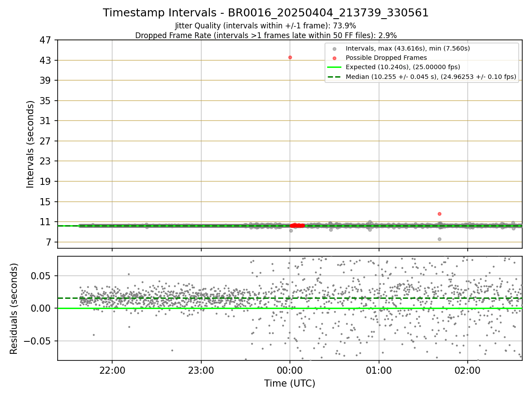Click the 'Possible Dropped Frames' legend entry
Viewport: 532px width, 399px height.
[386, 58]
